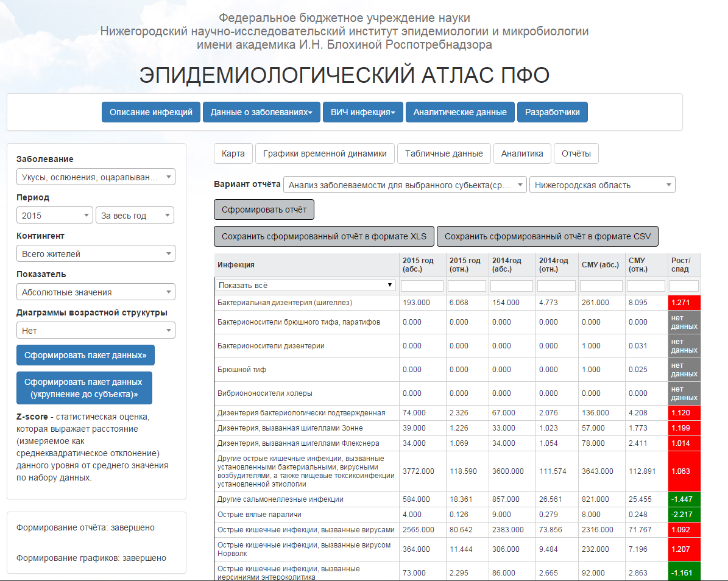Click Сформировать пакет данных (укрупнение до субъекта)

pyautogui.click(x=84, y=388)
